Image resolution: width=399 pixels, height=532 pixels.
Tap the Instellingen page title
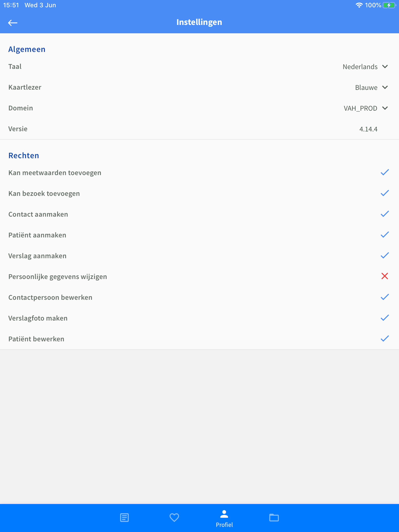(x=199, y=22)
